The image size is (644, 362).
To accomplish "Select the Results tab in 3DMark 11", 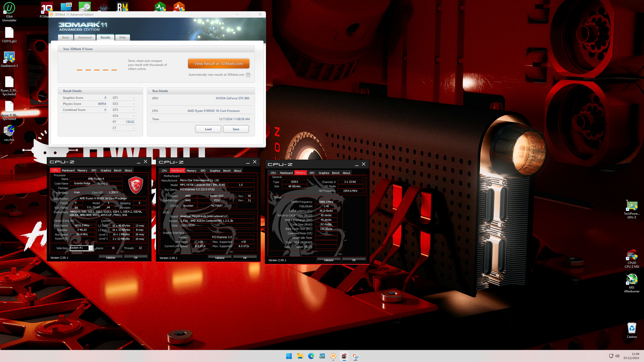I will coord(105,37).
